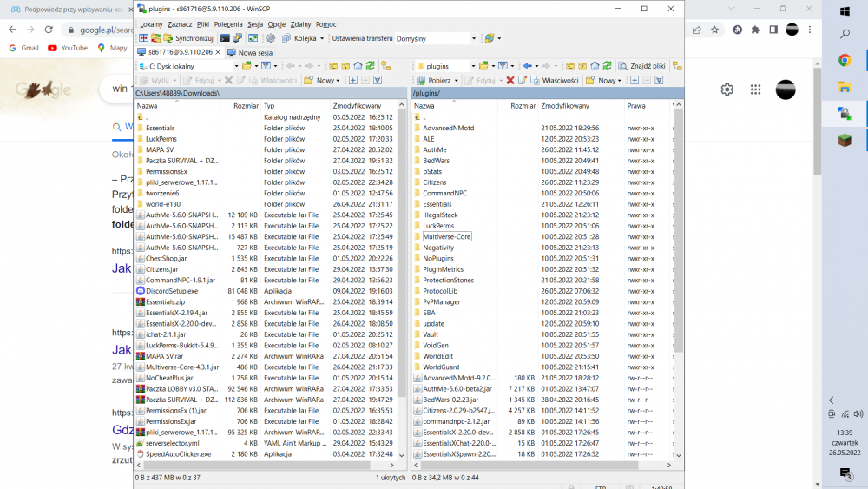Open the Windows Start button
Image resolution: width=868 pixels, height=489 pixels.
(845, 11)
